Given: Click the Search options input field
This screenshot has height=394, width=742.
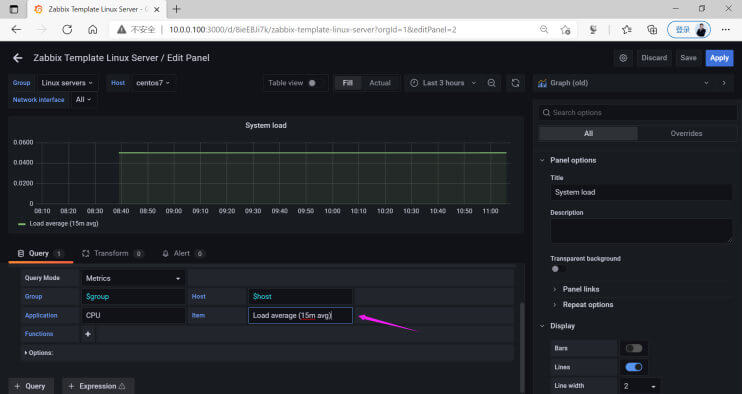Looking at the screenshot, I should pyautogui.click(x=637, y=113).
